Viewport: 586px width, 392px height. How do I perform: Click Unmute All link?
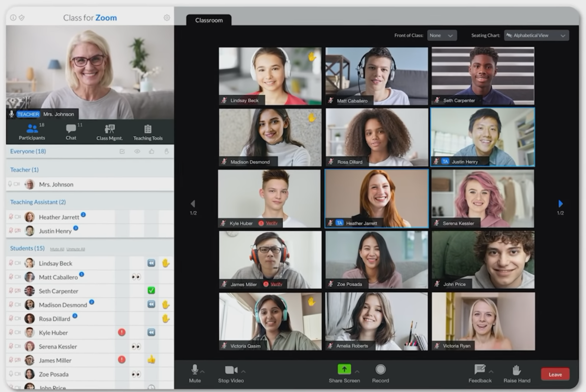pos(76,249)
